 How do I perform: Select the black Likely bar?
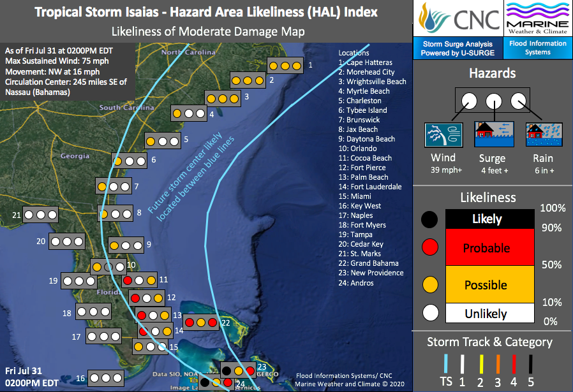coord(489,219)
